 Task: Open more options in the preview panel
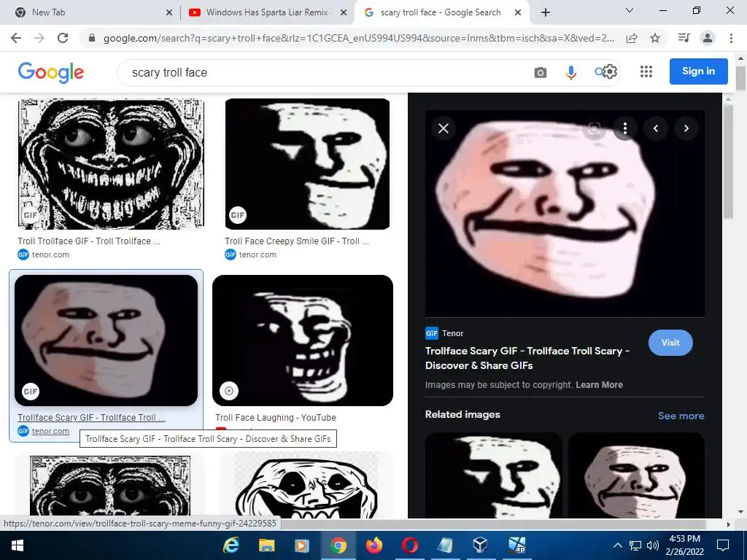click(625, 128)
